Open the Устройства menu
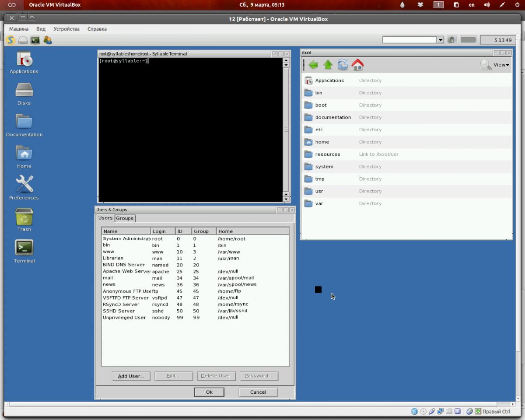This screenshot has width=525, height=420. [66, 29]
